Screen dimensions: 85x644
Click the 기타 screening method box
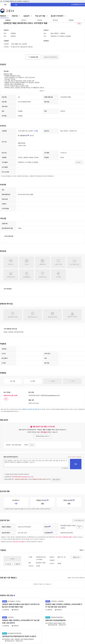click(x=72, y=381)
